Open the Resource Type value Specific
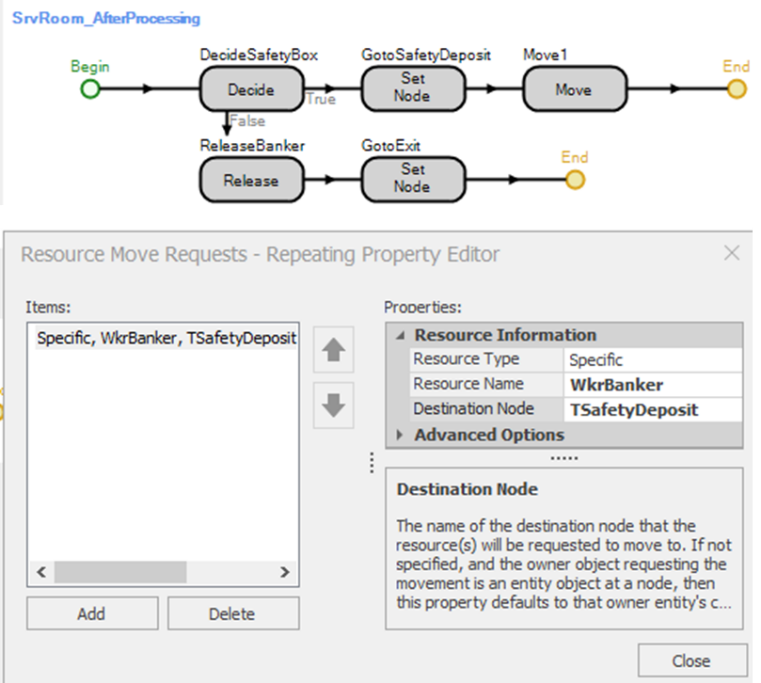761x683 pixels. pyautogui.click(x=653, y=360)
